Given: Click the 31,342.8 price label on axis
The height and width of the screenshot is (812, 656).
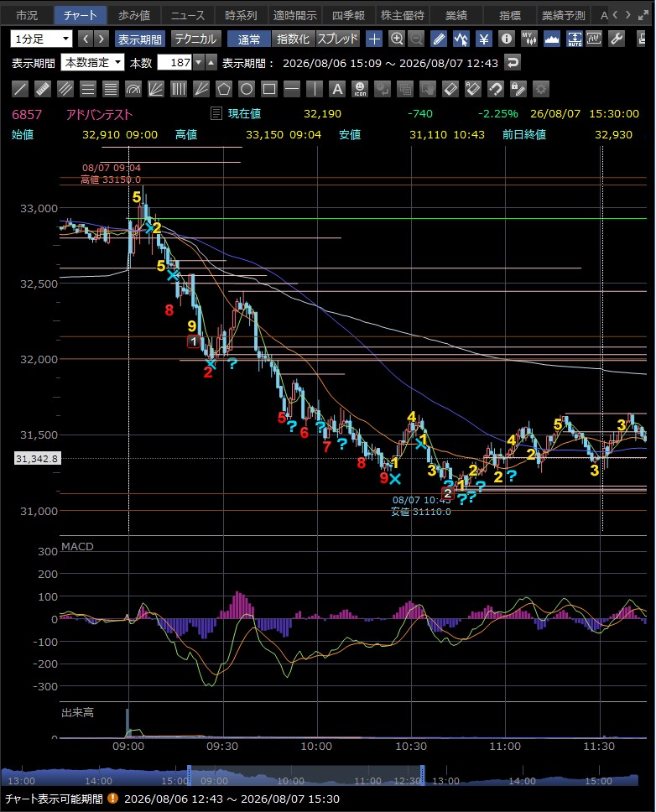Looking at the screenshot, I should tap(38, 458).
